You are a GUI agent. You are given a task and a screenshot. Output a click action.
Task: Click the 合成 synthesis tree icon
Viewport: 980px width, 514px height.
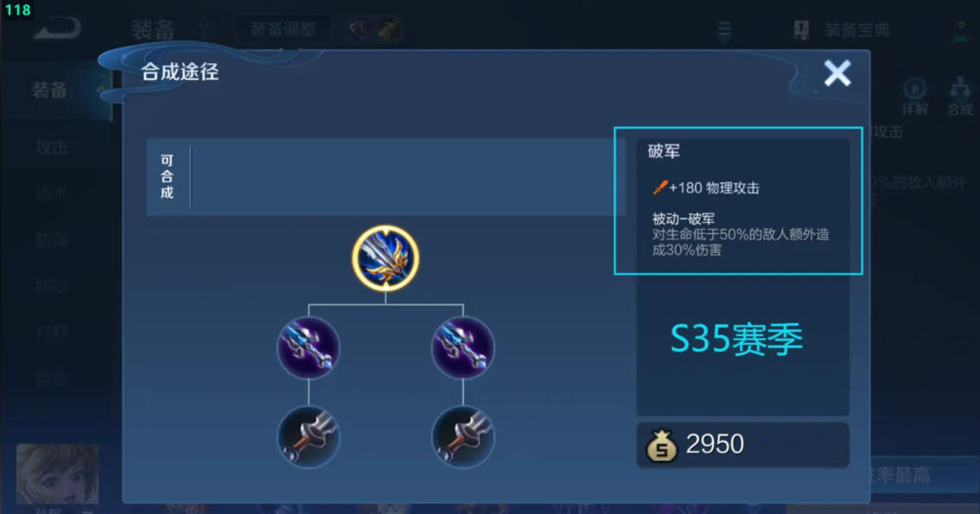click(x=959, y=96)
